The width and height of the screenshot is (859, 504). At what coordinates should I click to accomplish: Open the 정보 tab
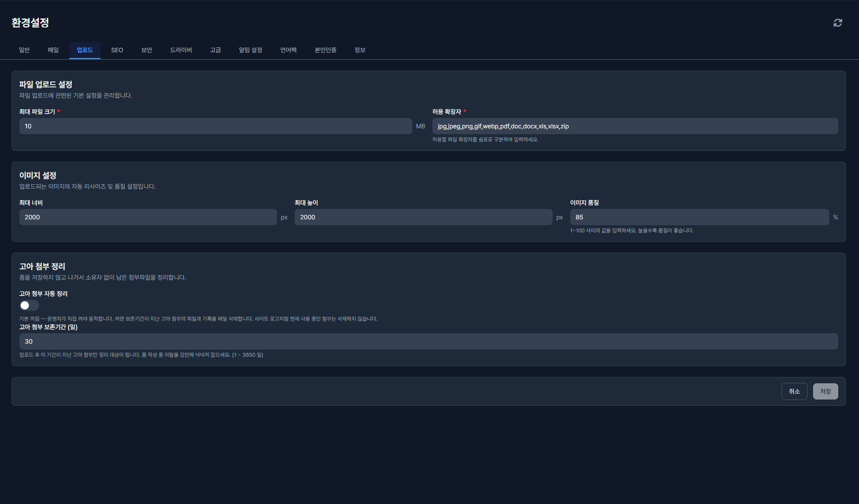click(360, 50)
